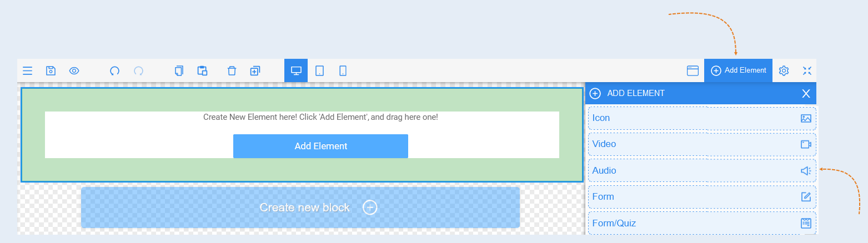This screenshot has height=243, width=868.
Task: Click the trash delete icon
Action: [x=232, y=70]
